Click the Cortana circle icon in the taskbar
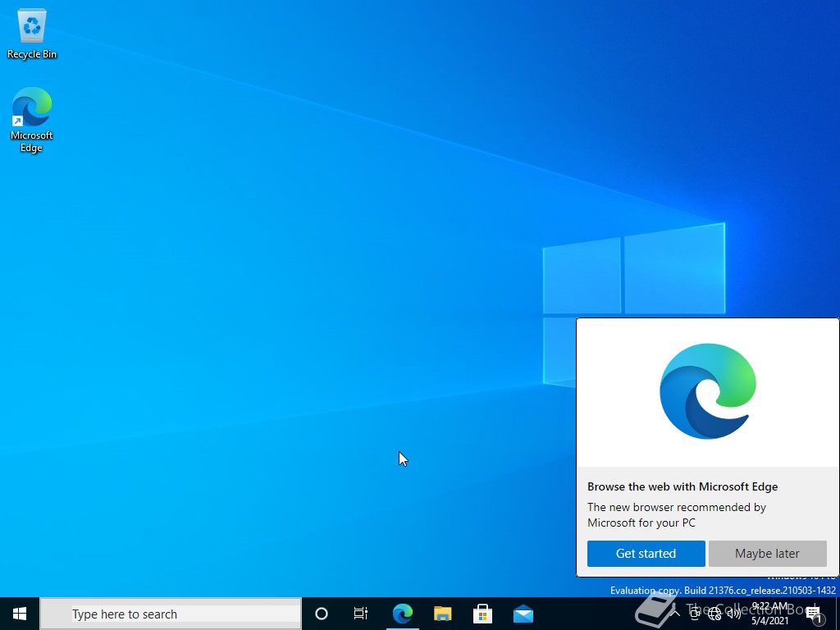Image resolution: width=840 pixels, height=630 pixels. click(x=322, y=614)
